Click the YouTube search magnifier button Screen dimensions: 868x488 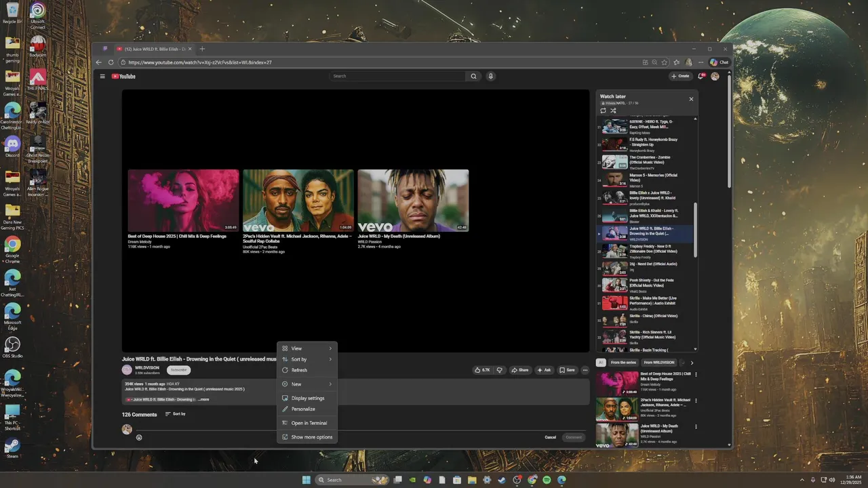[473, 76]
